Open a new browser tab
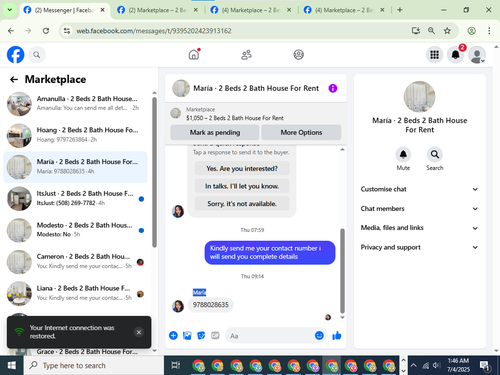This screenshot has height=375, width=500. click(x=400, y=10)
